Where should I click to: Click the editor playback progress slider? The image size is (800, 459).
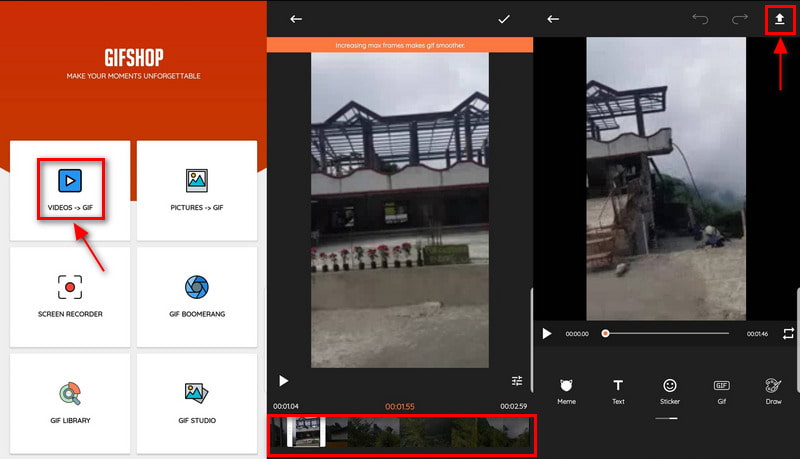coord(666,334)
